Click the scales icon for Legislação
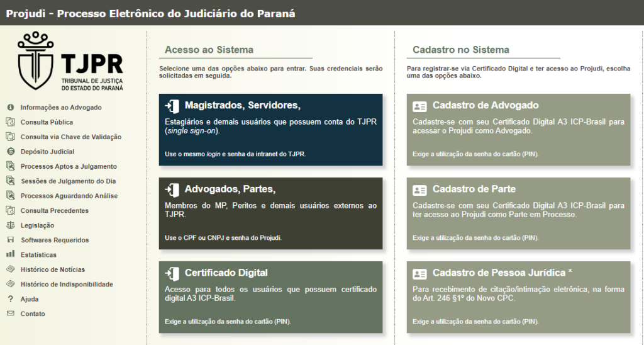This screenshot has height=345, width=644. tap(10, 225)
